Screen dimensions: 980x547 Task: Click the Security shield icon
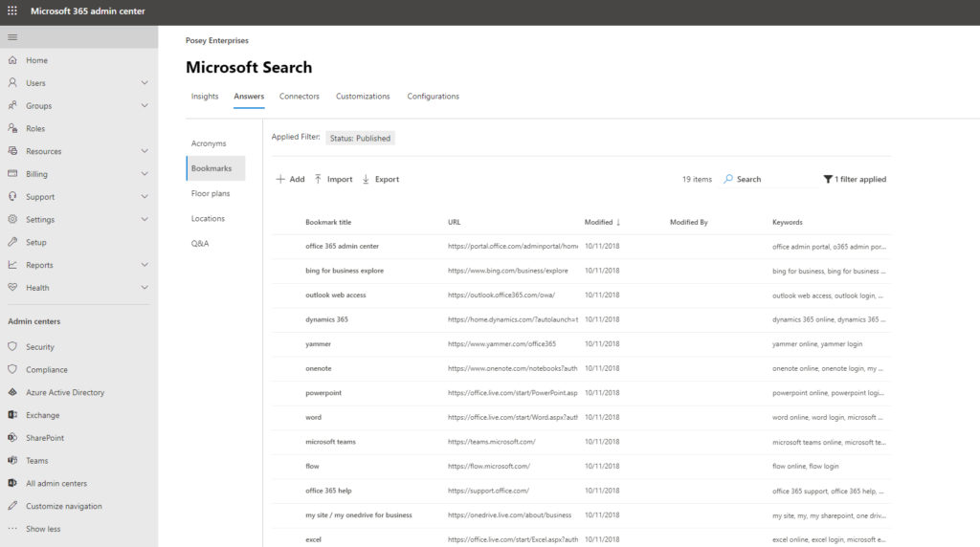coord(12,346)
